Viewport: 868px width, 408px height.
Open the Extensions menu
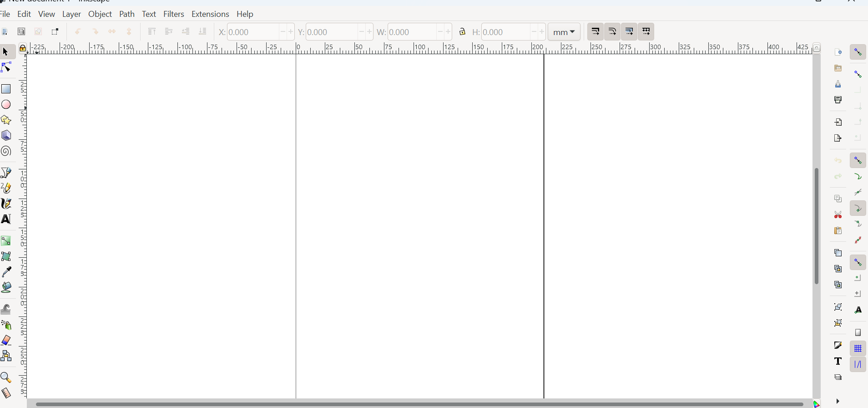(x=210, y=14)
